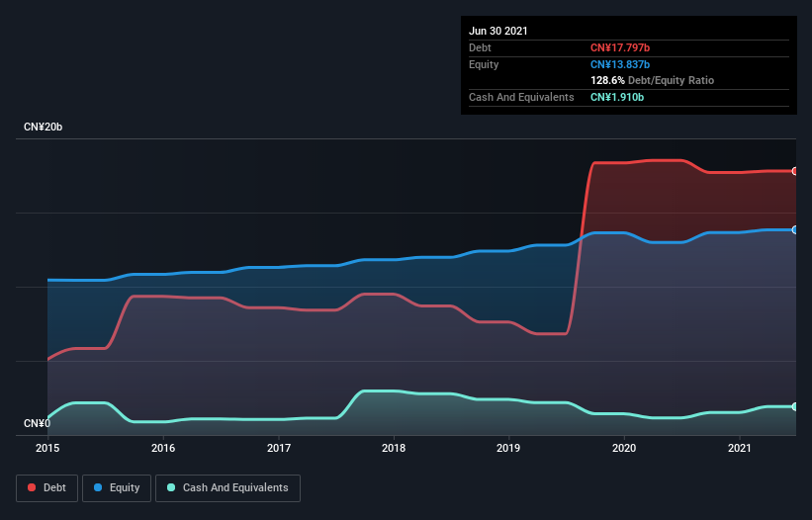Click the CN¥1.910b cash value
812x520 pixels.
(x=617, y=97)
